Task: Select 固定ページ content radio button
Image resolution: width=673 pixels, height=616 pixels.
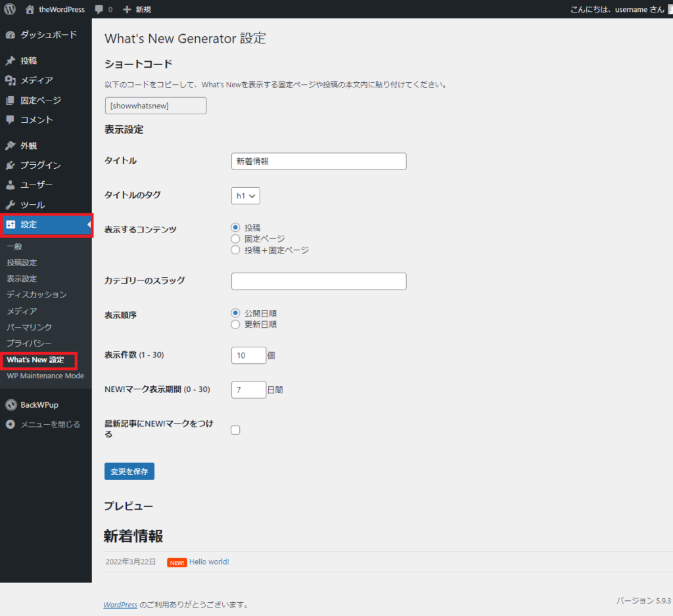Action: [235, 238]
